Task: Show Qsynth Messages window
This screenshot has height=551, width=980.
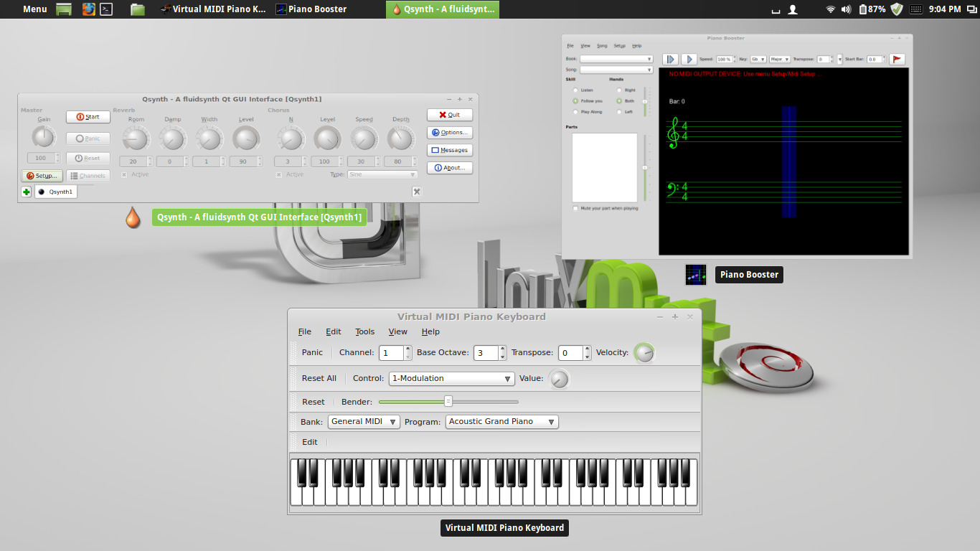Action: click(x=450, y=151)
